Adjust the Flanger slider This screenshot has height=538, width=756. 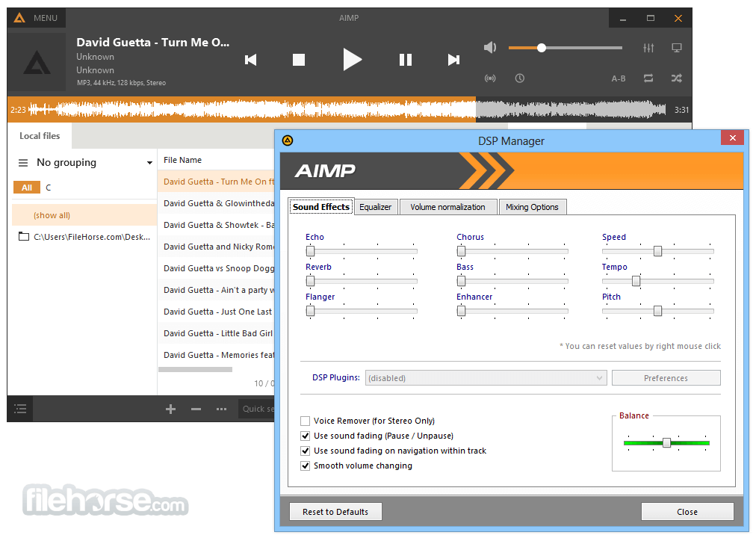362,311
